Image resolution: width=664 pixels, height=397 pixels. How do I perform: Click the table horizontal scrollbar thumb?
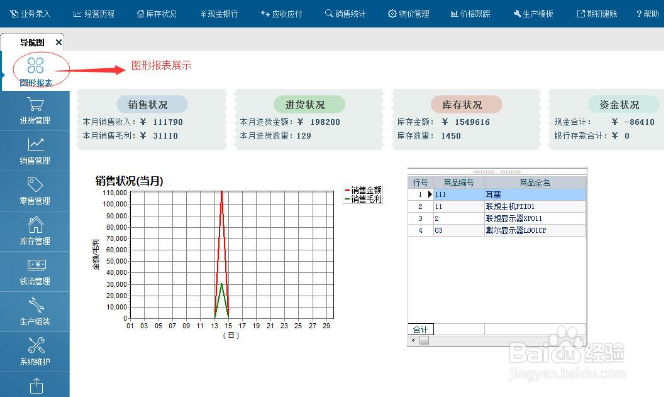click(424, 340)
